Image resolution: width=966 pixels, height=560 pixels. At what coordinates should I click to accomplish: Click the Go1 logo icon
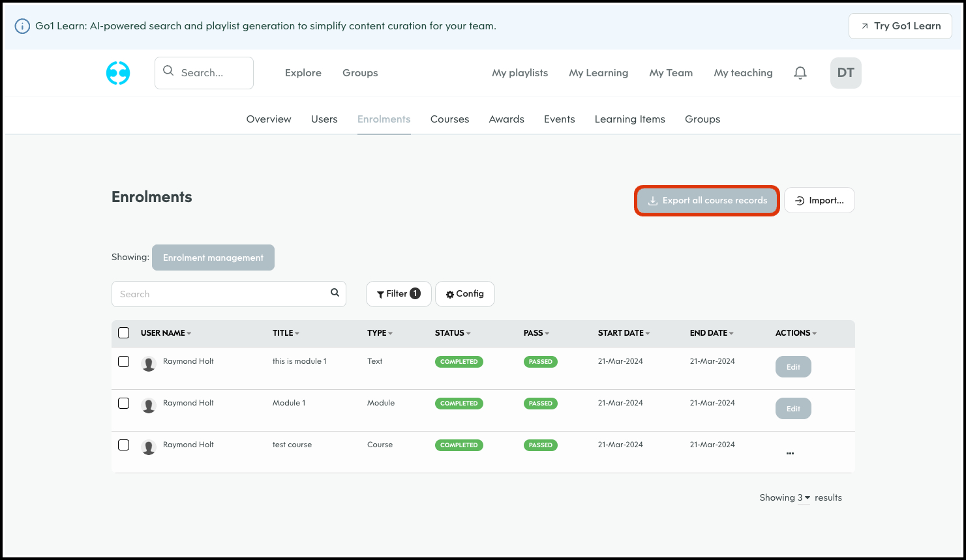pos(118,73)
